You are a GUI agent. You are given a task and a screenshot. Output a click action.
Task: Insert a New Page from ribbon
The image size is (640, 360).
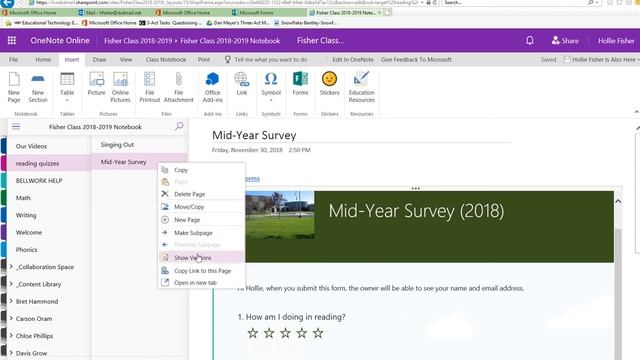14,88
